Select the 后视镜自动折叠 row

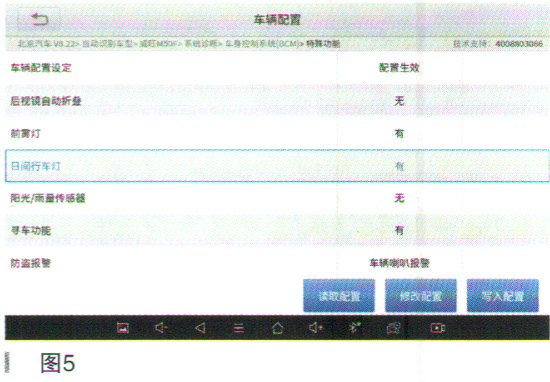click(277, 101)
